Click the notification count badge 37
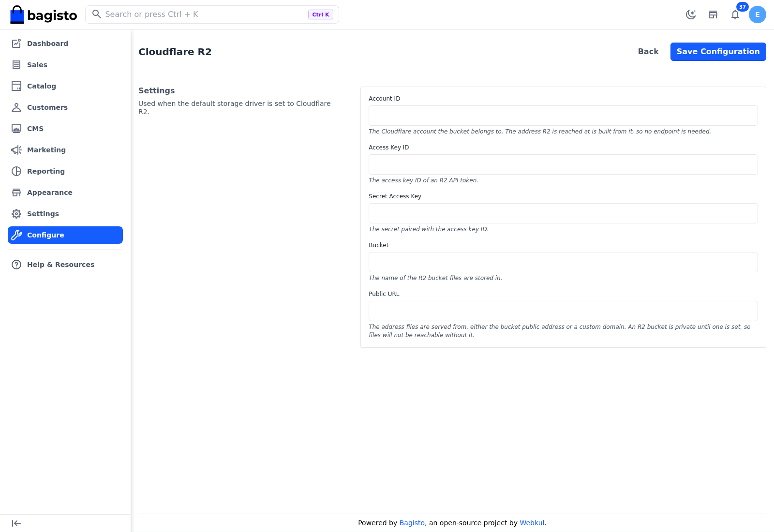 click(743, 7)
